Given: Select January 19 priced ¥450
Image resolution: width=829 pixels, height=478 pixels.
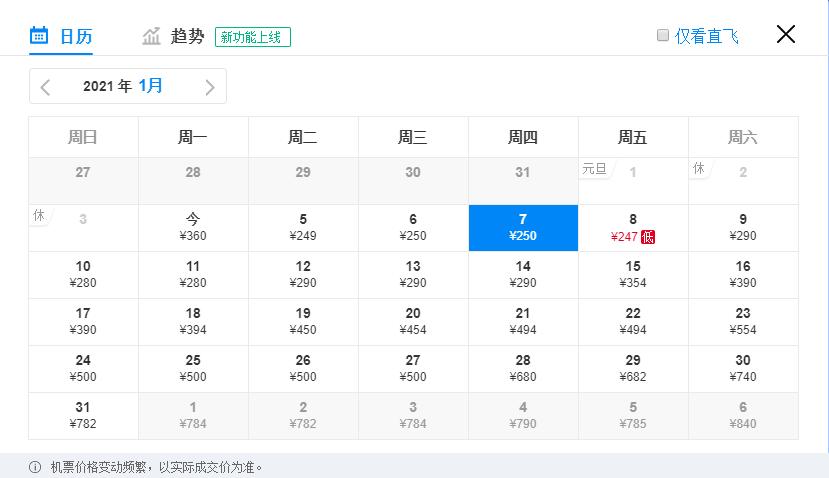Looking at the screenshot, I should click(303, 322).
